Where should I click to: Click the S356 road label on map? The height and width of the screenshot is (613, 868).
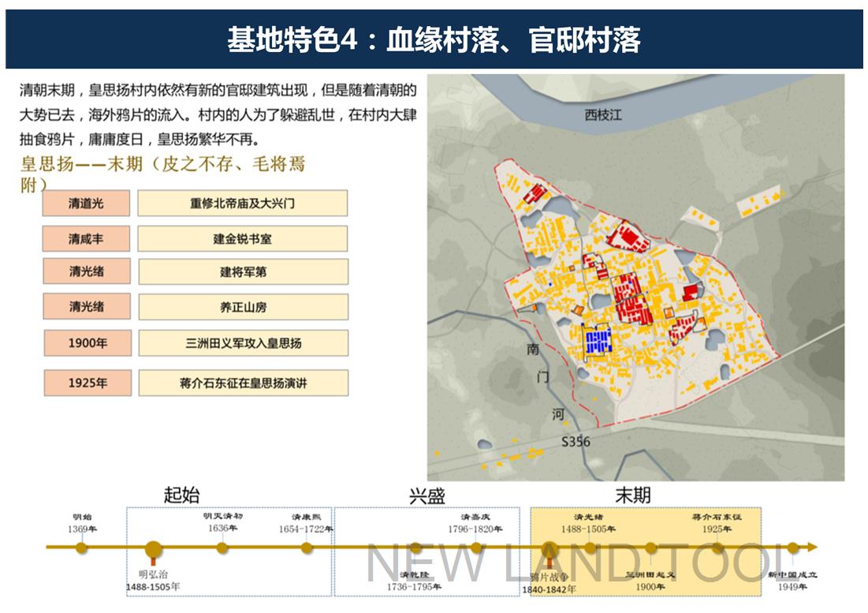pos(575,442)
